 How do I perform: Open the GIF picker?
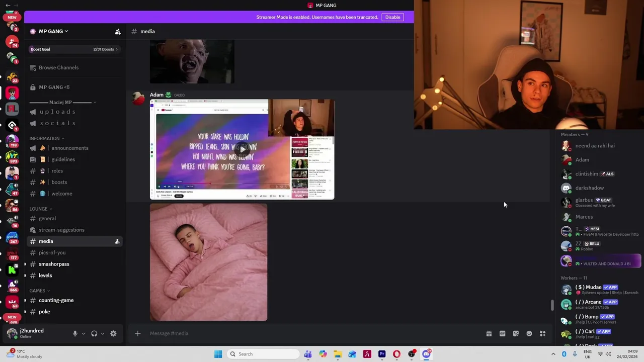pyautogui.click(x=502, y=333)
